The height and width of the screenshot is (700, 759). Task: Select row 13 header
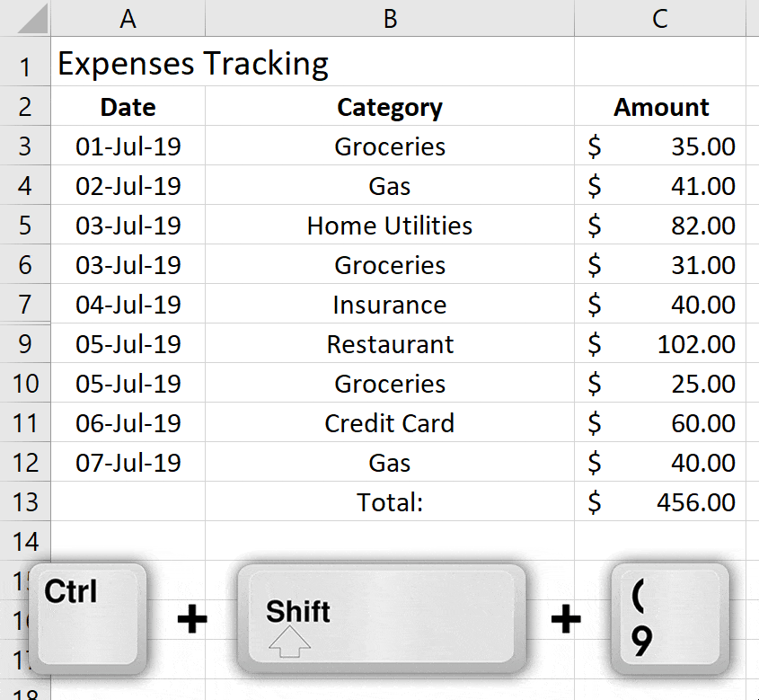tap(25, 502)
